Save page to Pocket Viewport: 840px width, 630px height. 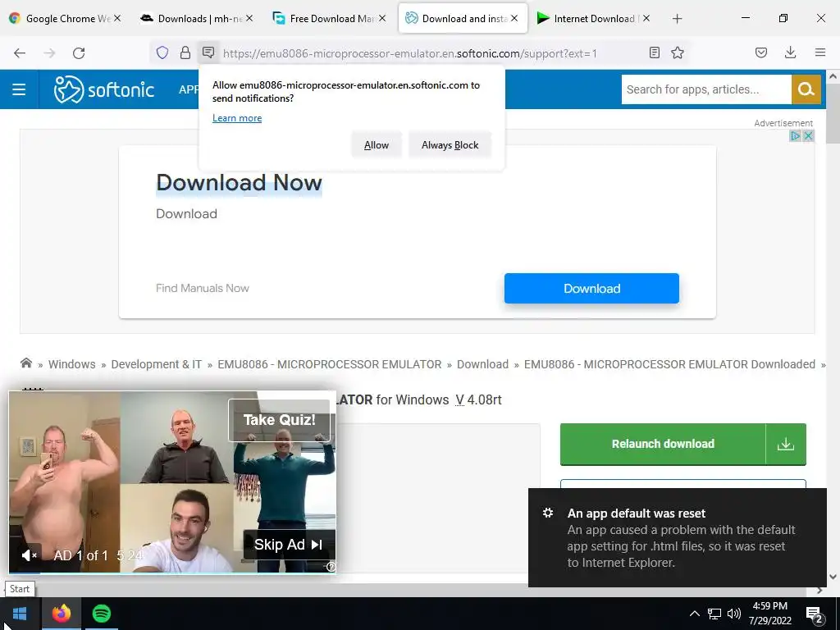click(761, 52)
